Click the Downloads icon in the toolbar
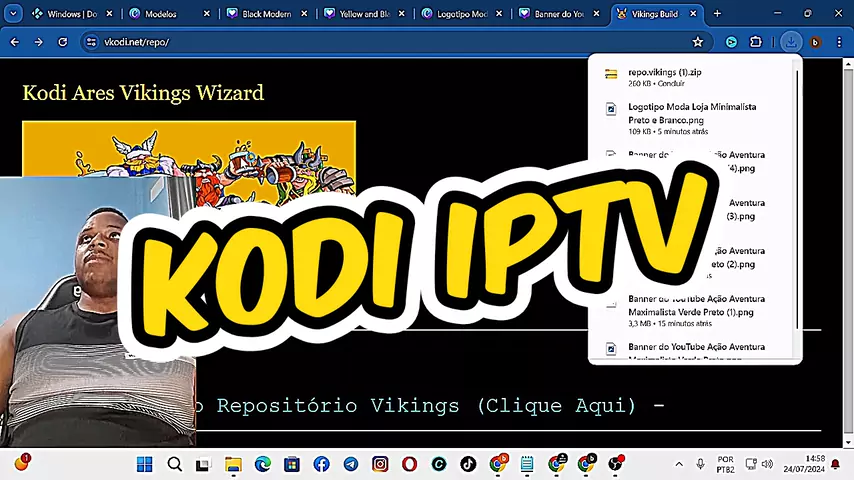Image resolution: width=854 pixels, height=480 pixels. click(791, 42)
